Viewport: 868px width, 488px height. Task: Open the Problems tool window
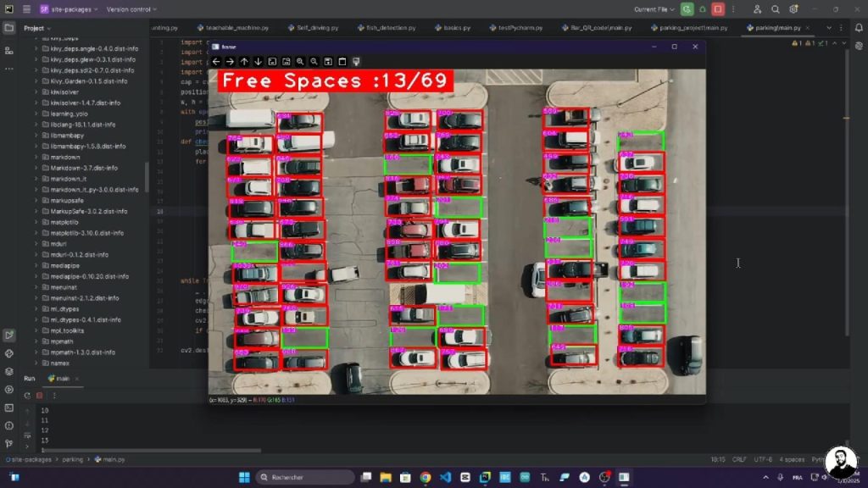(x=8, y=425)
